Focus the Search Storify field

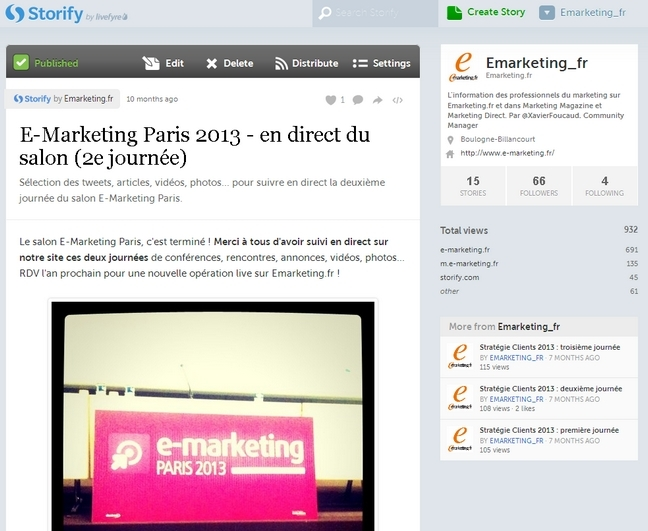point(375,13)
